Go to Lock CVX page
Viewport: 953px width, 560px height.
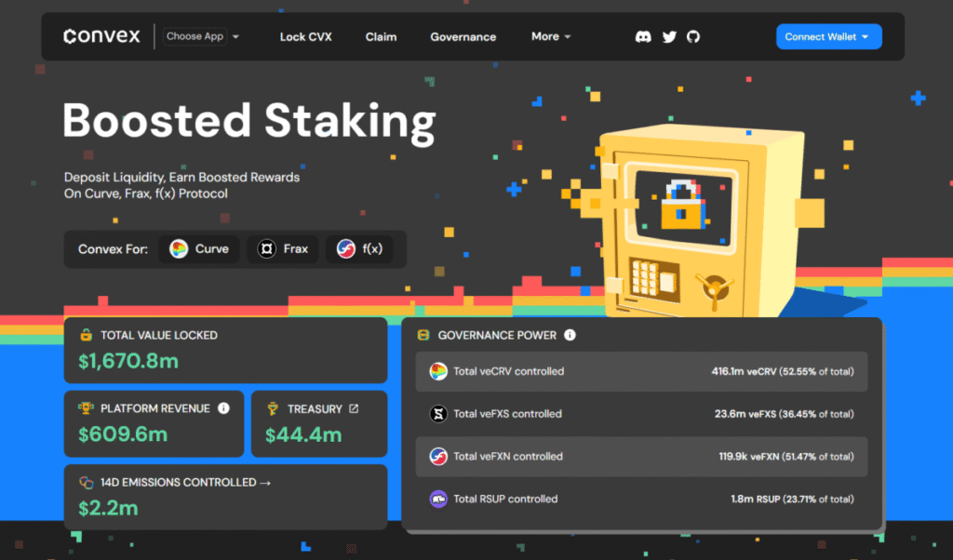click(305, 37)
